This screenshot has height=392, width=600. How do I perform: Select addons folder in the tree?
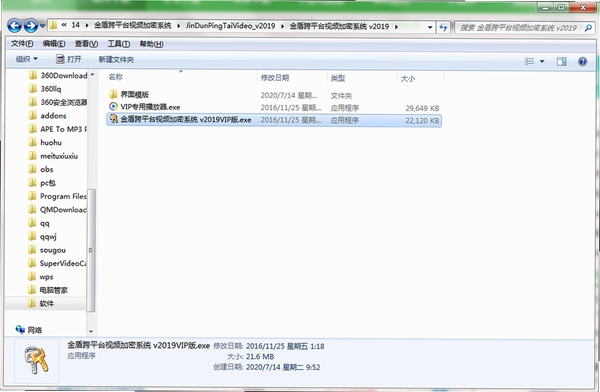47,116
